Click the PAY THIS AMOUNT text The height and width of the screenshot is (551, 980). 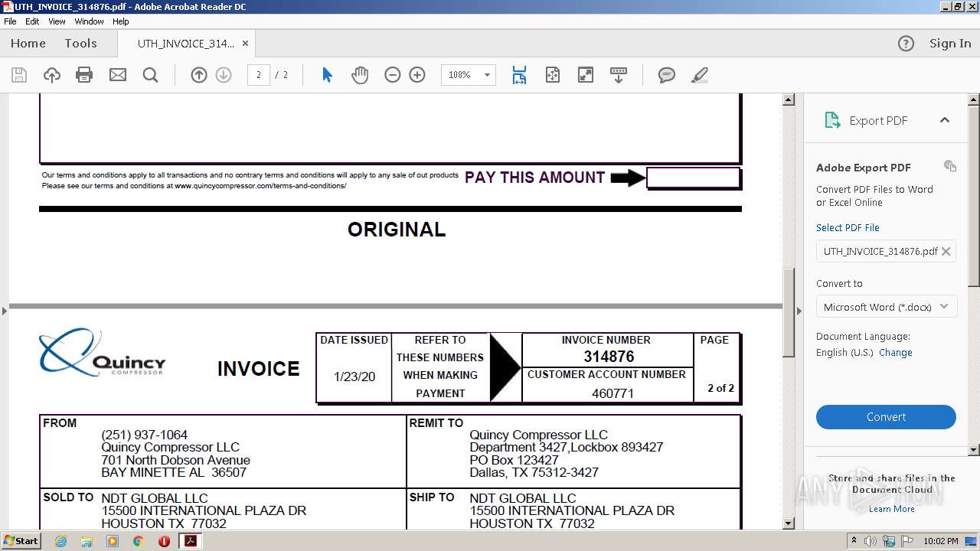click(535, 178)
